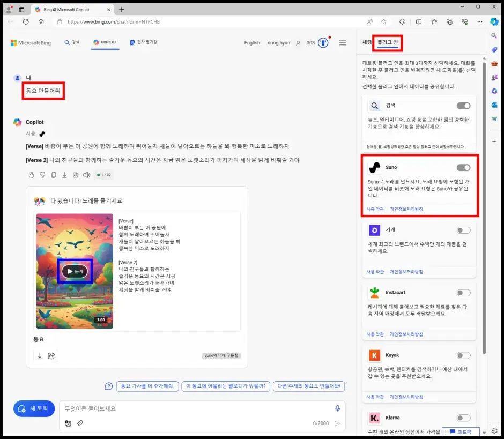
Task: Attach a file with the paperclip icon
Action: click(80, 423)
